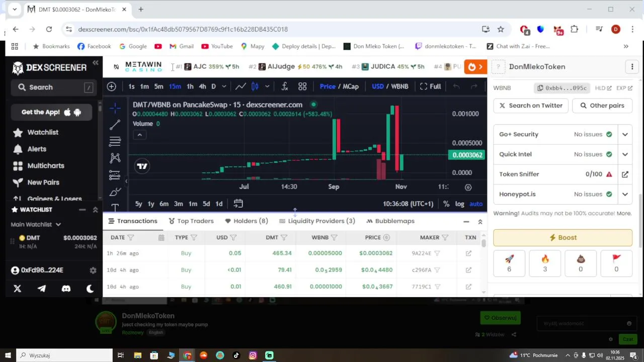This screenshot has height=362, width=644.
Task: Select the 1h chart timeframe
Action: [x=190, y=86]
